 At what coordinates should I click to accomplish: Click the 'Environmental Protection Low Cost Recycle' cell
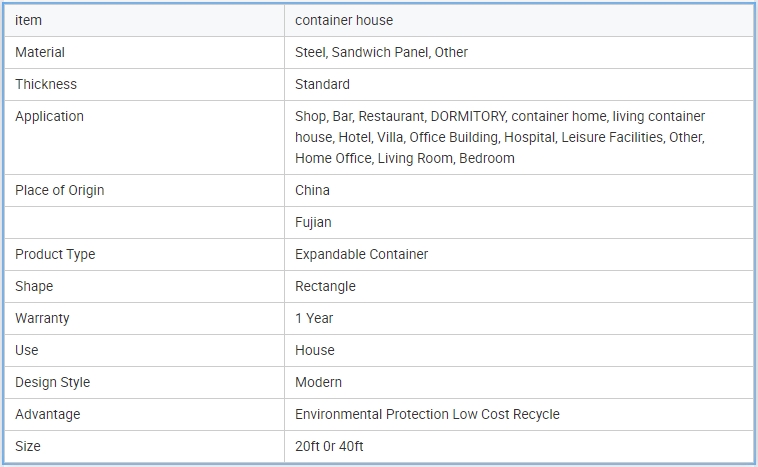coord(427,414)
